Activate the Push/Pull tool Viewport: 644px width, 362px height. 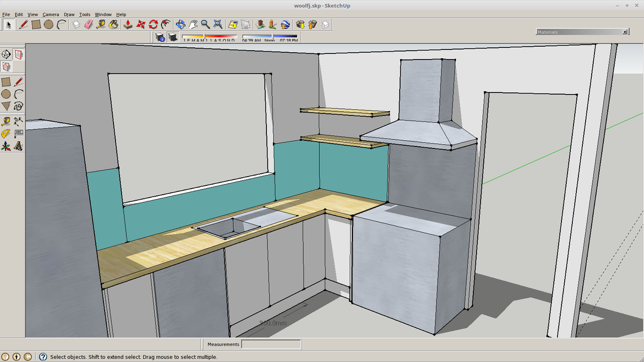tap(128, 25)
